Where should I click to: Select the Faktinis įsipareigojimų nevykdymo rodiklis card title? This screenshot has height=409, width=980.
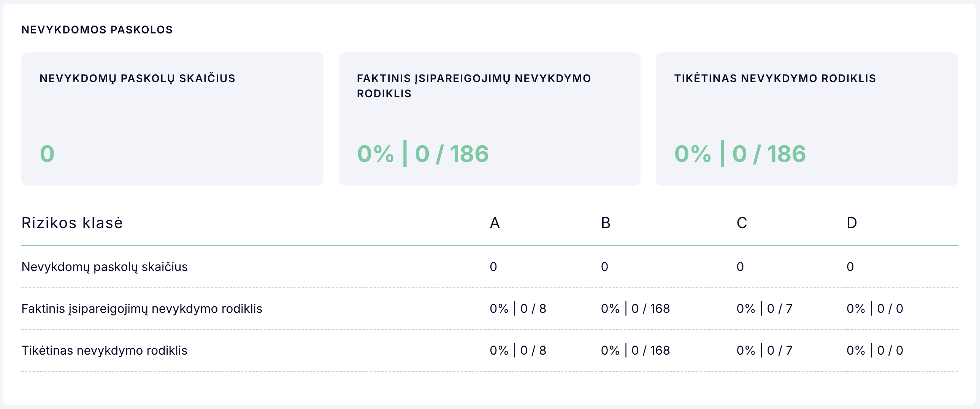coord(474,86)
